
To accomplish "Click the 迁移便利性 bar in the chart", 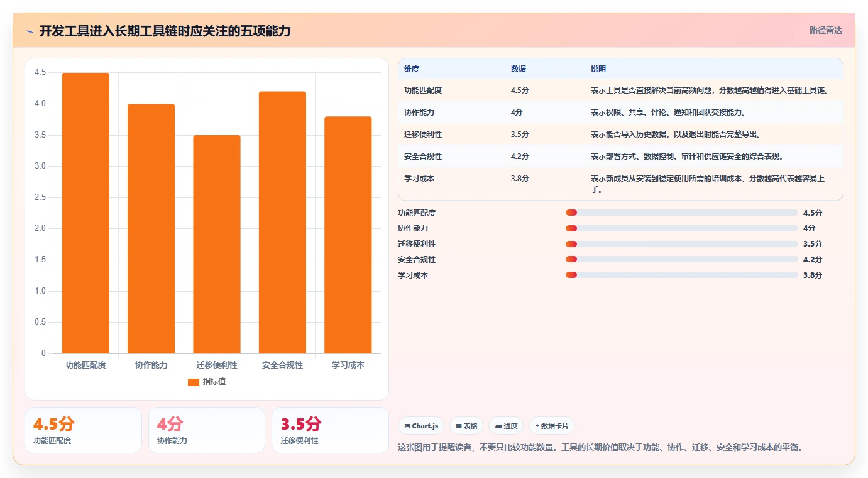I will [x=217, y=245].
